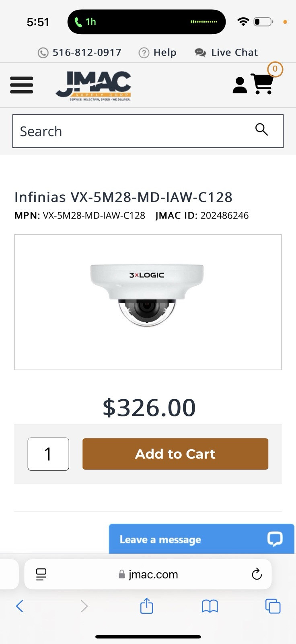Open Safari bookmarks

pos(210,606)
